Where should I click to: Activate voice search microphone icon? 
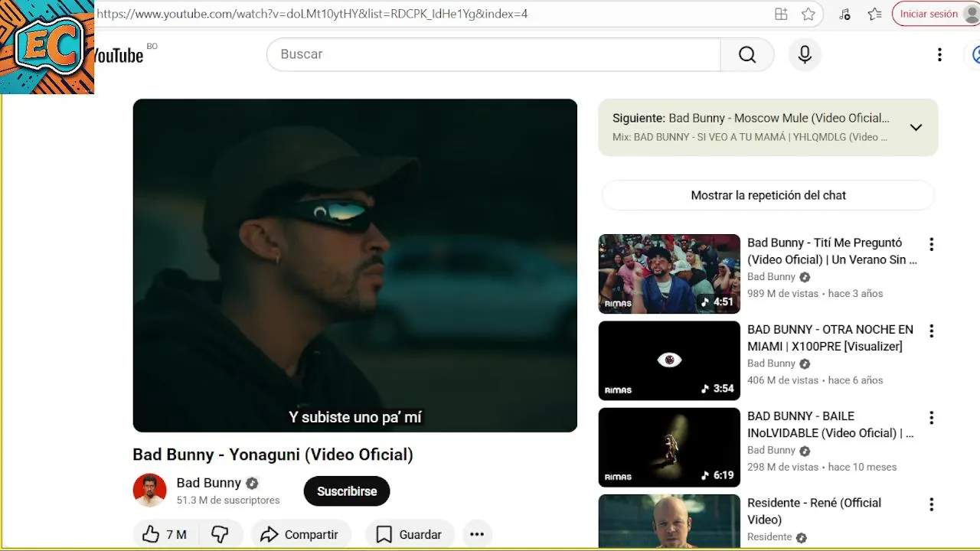click(x=805, y=54)
